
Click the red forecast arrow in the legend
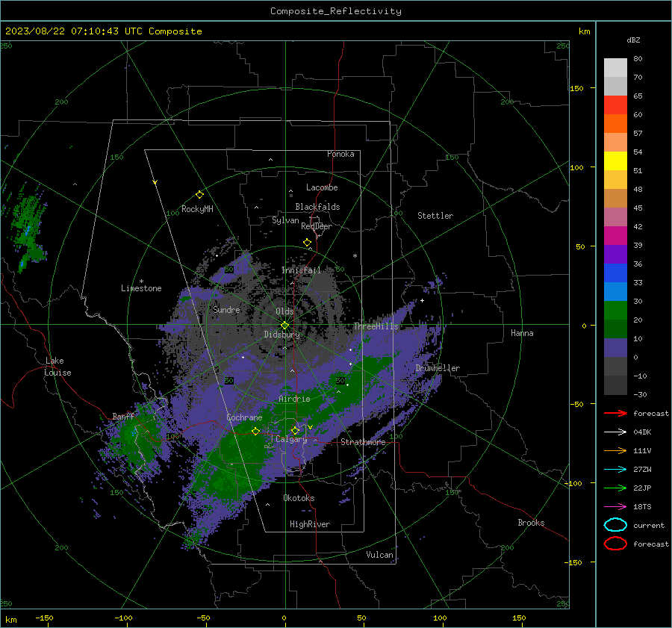pyautogui.click(x=615, y=413)
